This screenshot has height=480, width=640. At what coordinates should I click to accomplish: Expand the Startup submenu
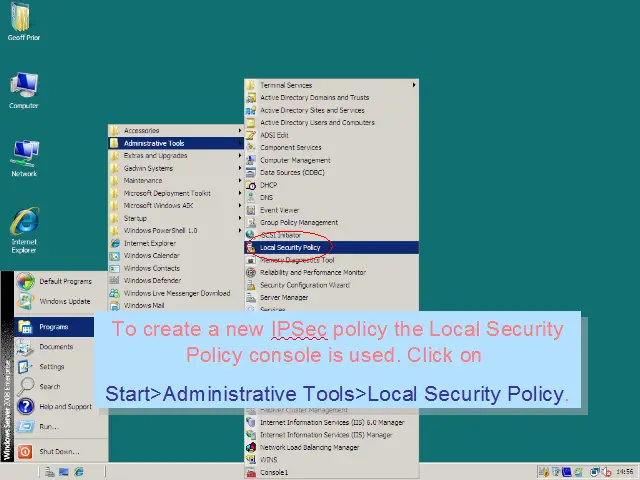[176, 218]
